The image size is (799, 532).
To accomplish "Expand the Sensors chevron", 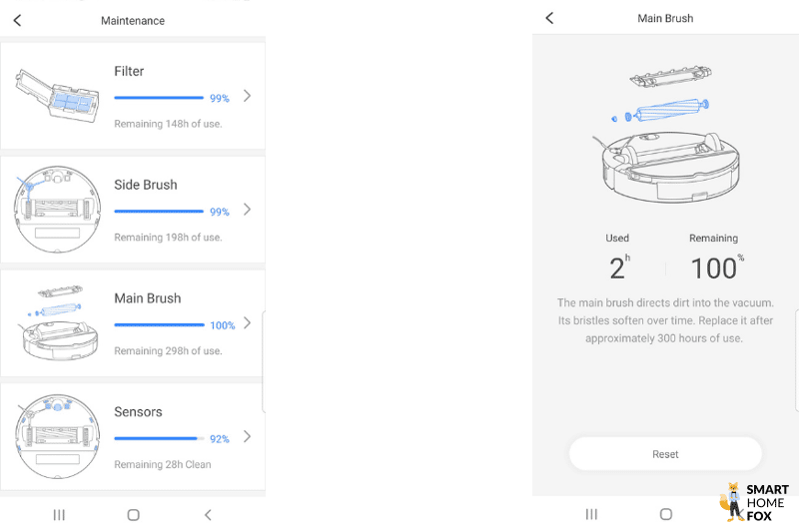I will (247, 437).
